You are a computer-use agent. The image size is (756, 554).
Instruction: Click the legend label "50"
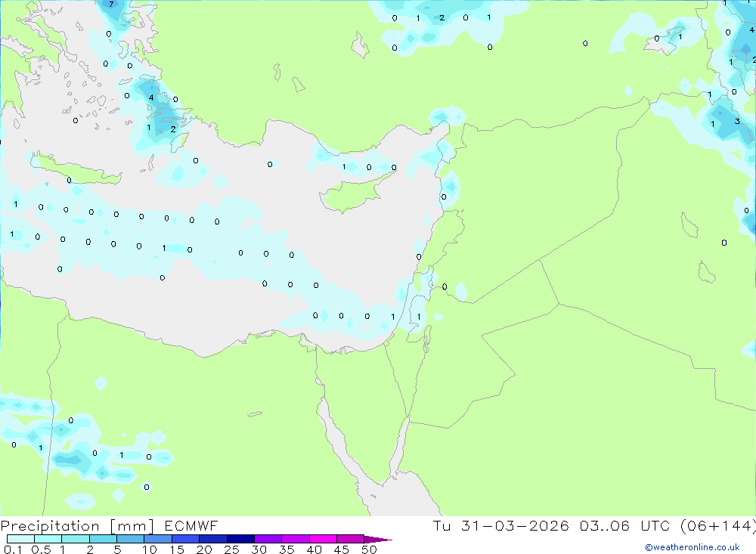point(369,549)
